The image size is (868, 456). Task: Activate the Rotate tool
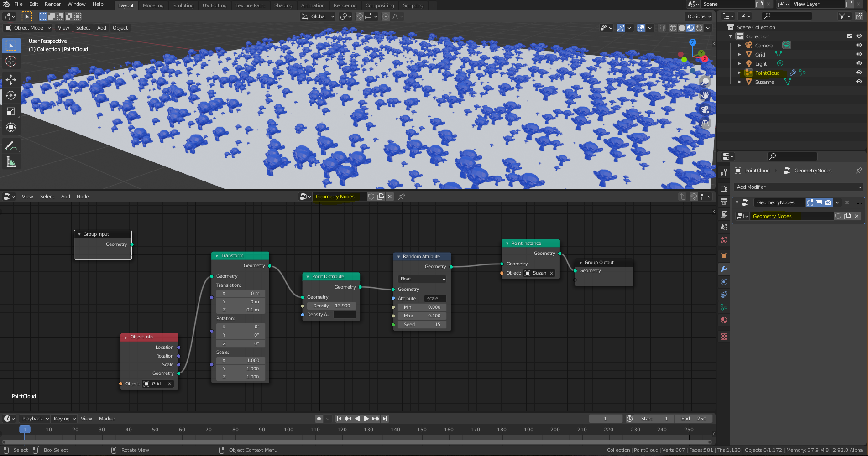tap(11, 96)
